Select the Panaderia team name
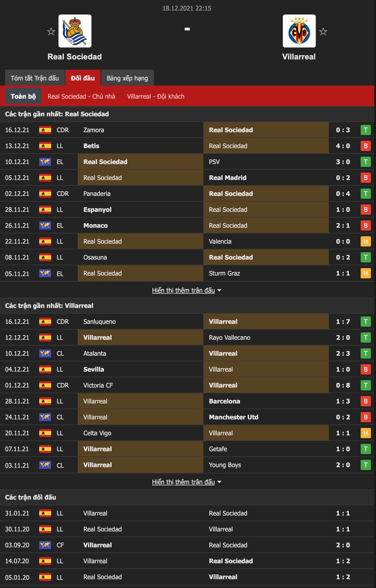The image size is (376, 588). 97,194
